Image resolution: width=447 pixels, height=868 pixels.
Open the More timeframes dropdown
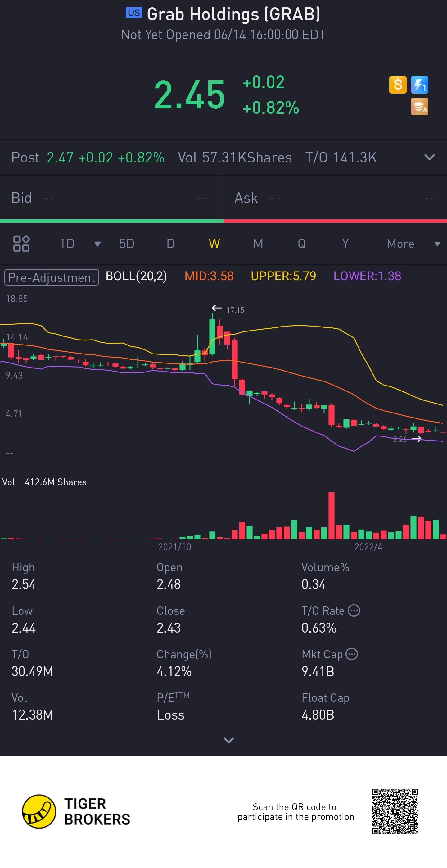(x=413, y=244)
